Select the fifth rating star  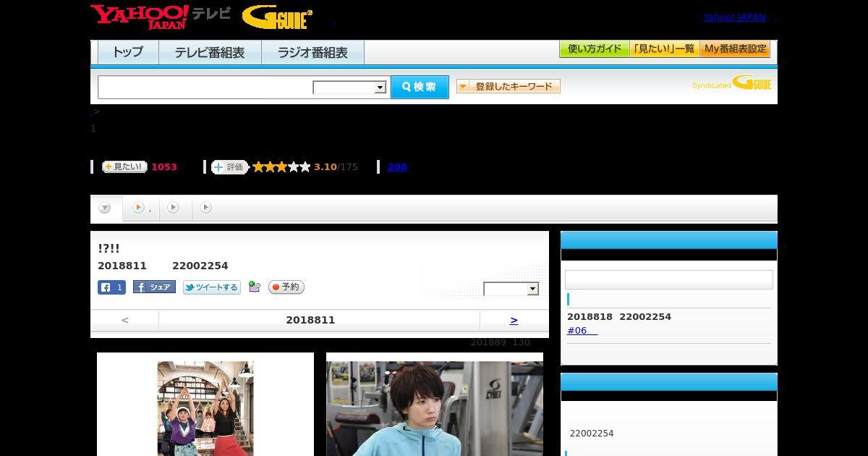tap(305, 167)
